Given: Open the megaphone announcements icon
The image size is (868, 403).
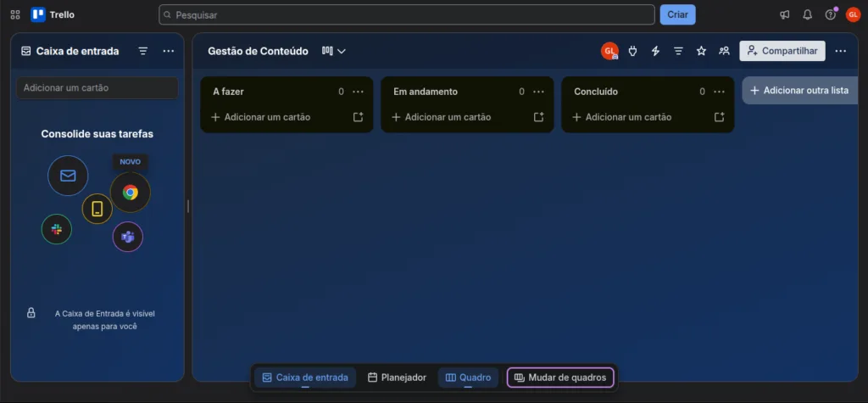Looking at the screenshot, I should pyautogui.click(x=784, y=15).
